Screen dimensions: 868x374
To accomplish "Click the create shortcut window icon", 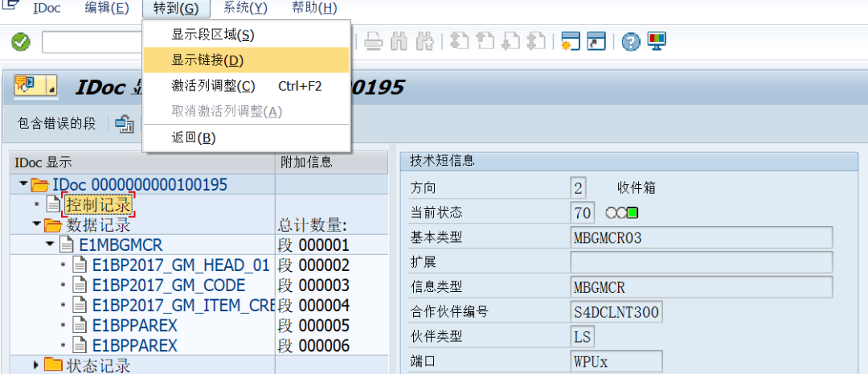I will (x=596, y=42).
